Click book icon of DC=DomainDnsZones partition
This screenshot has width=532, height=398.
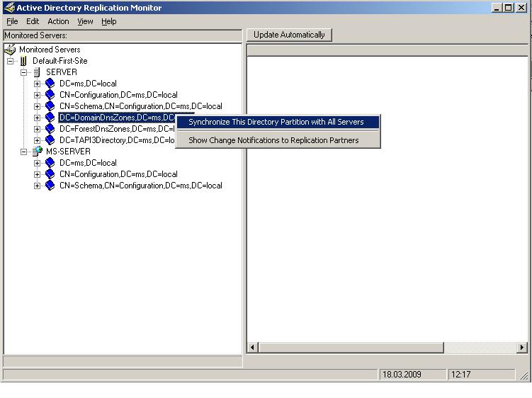pos(50,118)
